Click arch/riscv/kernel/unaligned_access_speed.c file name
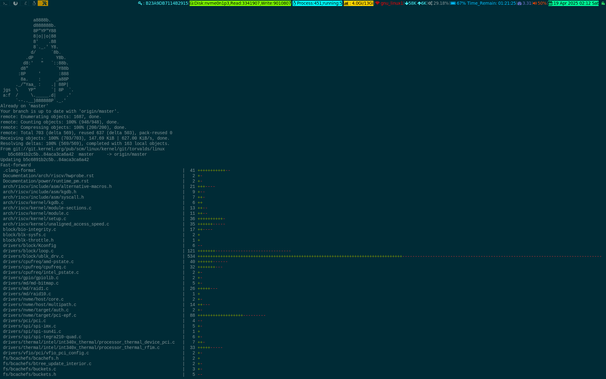This screenshot has width=606, height=379. (x=56, y=224)
